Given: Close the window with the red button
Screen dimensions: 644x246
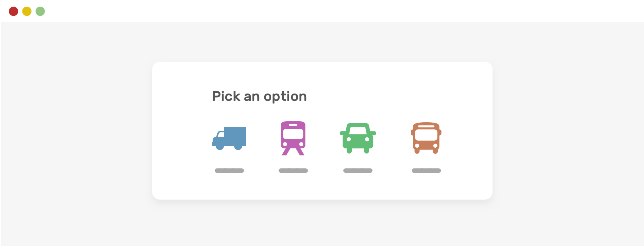Looking at the screenshot, I should point(14,11).
